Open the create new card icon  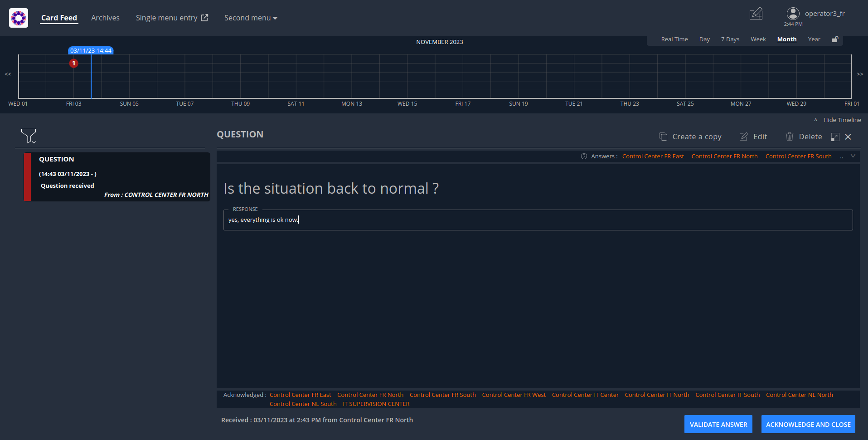point(755,14)
